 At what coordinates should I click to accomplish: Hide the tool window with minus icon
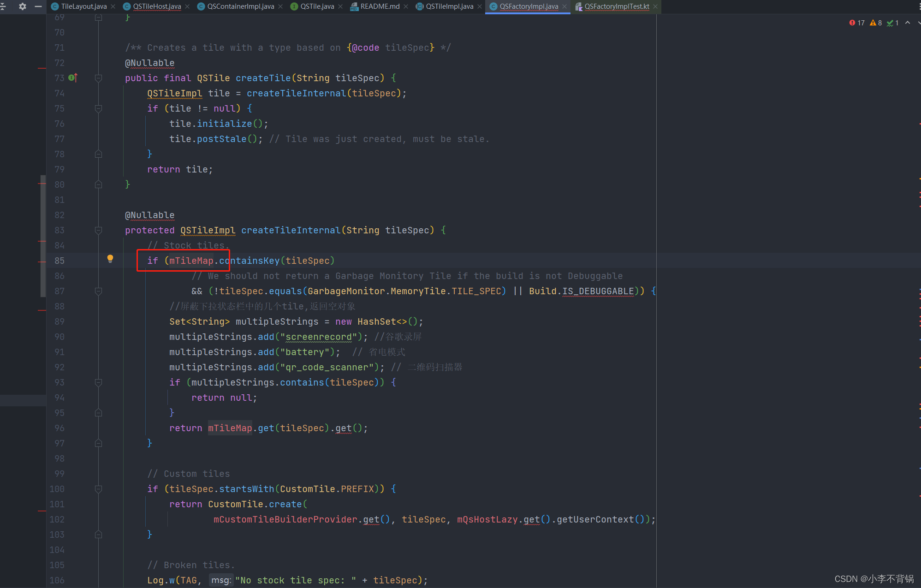38,6
